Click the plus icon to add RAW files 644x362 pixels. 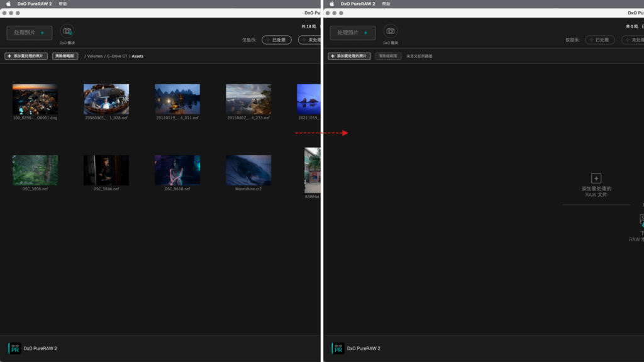pos(596,178)
